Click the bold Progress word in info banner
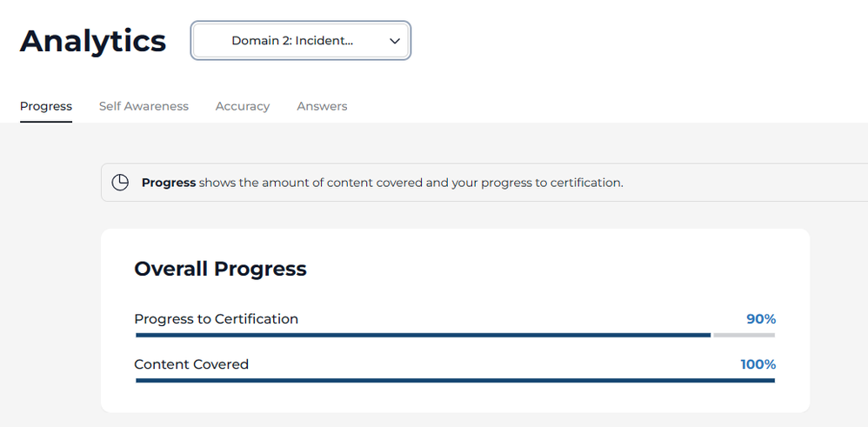 (169, 183)
